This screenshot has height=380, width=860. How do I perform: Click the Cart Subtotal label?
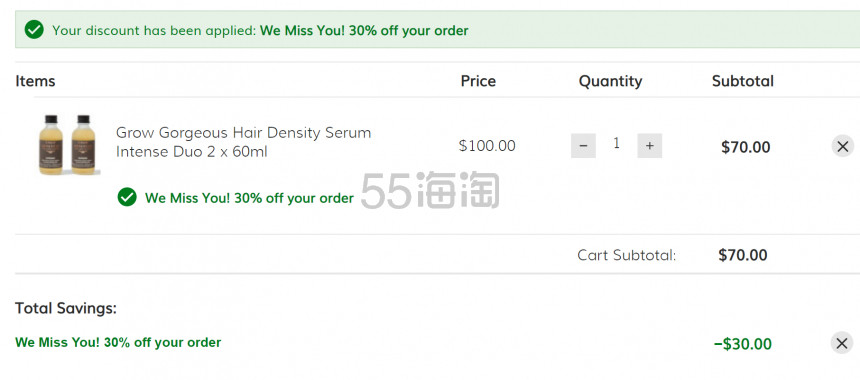click(627, 255)
